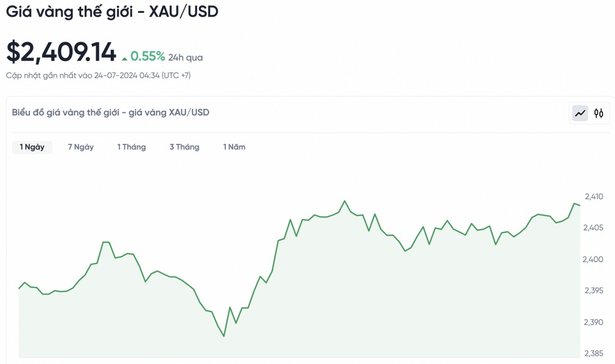
Task: Click the "Giá vàng thế giới - XAU/USD" heading
Action: click(112, 12)
